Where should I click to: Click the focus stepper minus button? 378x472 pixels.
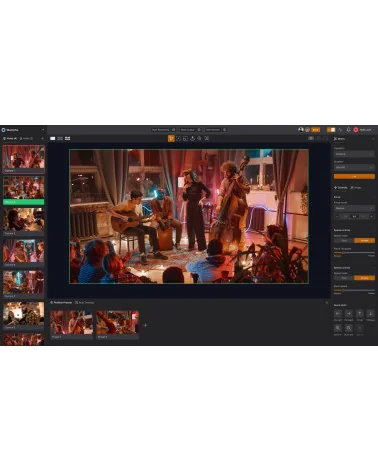[x=337, y=216]
